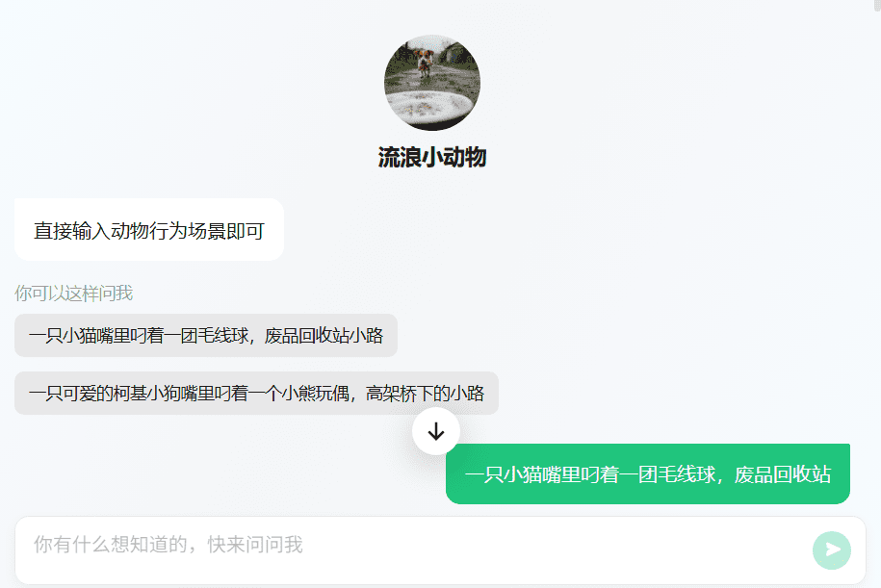Click the white welcome message bubble
The image size is (881, 588).
pyautogui.click(x=149, y=230)
